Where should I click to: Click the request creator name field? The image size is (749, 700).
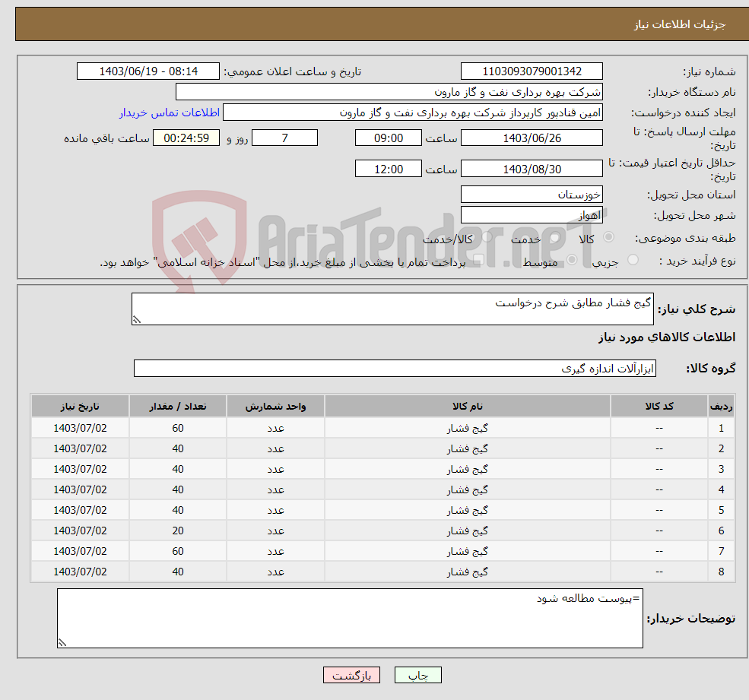pyautogui.click(x=413, y=112)
